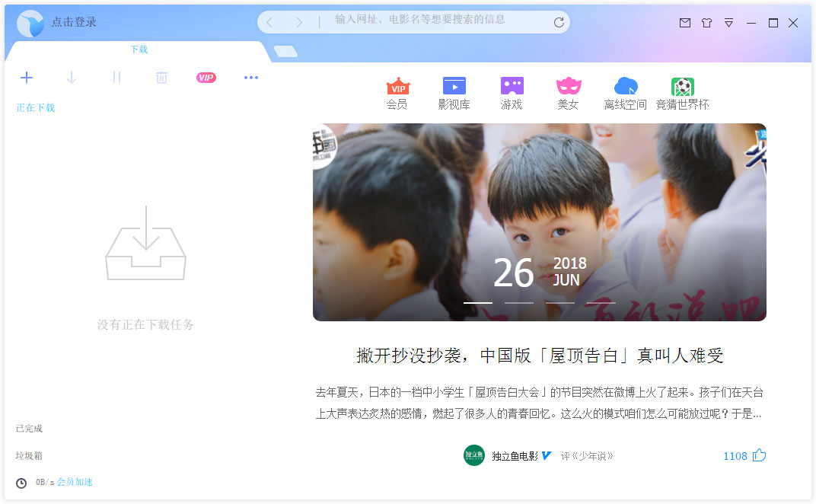Click the 评《少年说》 tag
This screenshot has width=816, height=504.
coord(587,456)
